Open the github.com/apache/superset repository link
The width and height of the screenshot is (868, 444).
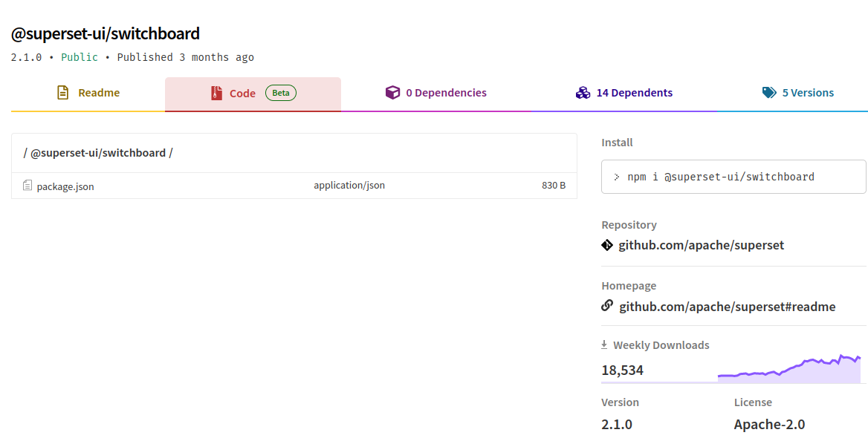(x=702, y=244)
